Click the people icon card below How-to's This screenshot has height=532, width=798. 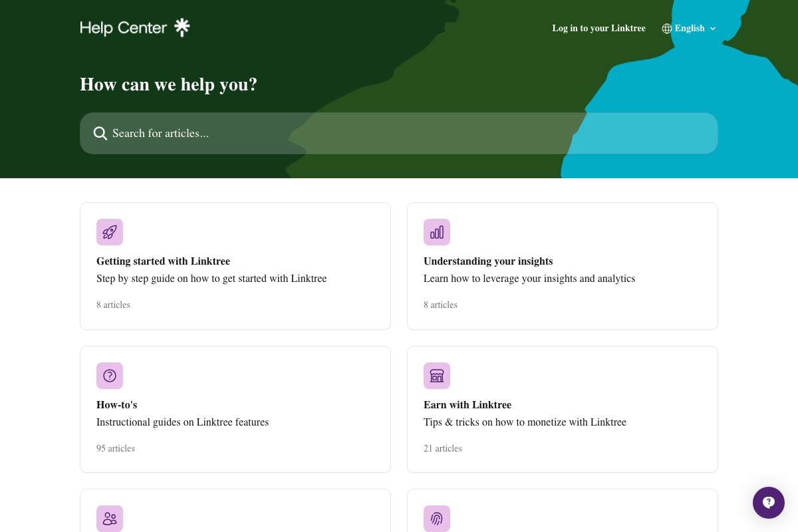click(x=110, y=519)
